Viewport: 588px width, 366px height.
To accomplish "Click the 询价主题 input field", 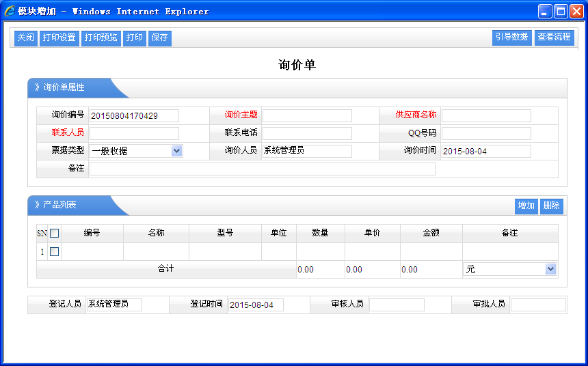I will coord(307,116).
